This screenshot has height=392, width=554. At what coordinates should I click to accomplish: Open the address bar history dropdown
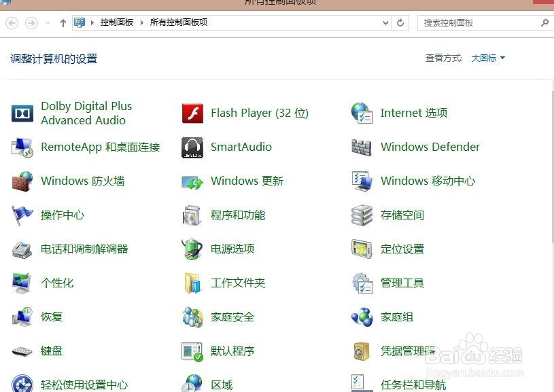(385, 22)
